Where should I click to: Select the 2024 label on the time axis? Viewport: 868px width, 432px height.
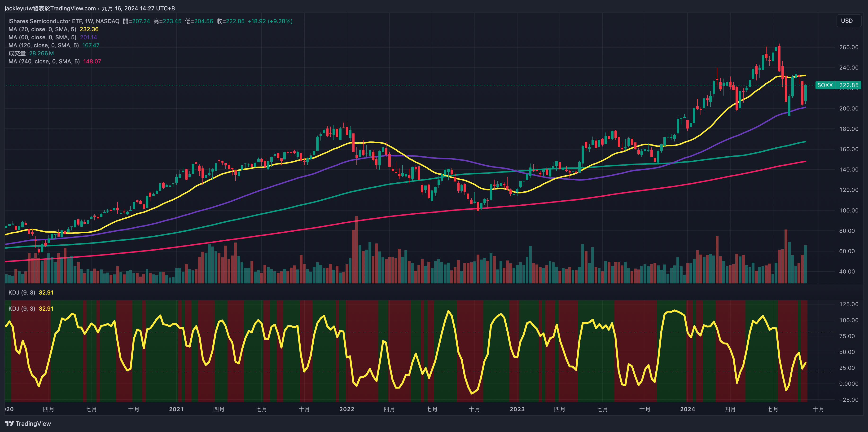pyautogui.click(x=687, y=409)
